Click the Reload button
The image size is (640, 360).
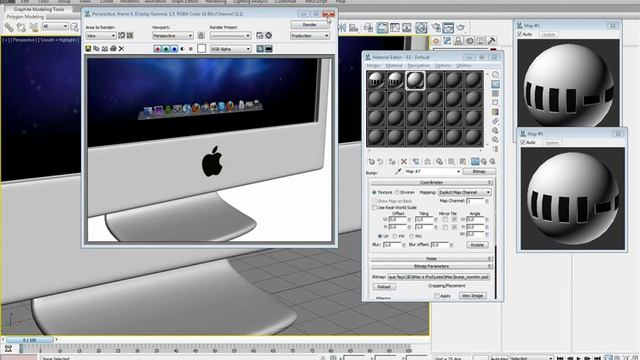click(x=384, y=287)
